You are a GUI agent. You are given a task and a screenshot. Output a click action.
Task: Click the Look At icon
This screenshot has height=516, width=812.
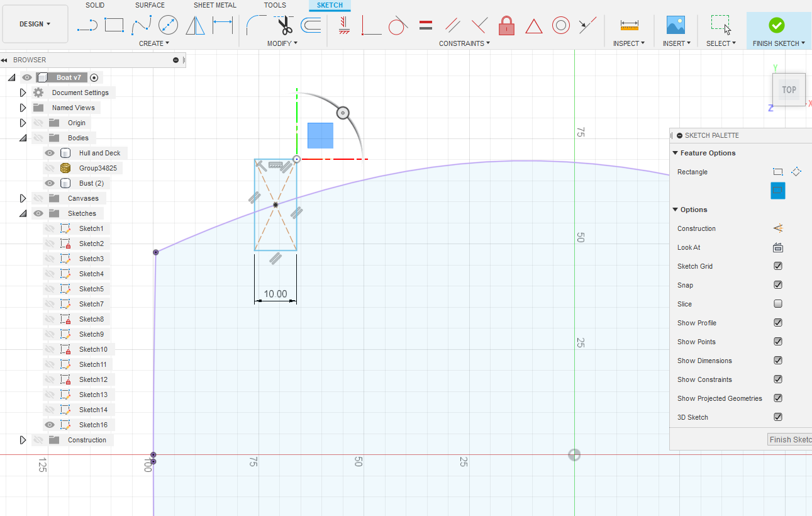[x=778, y=247]
